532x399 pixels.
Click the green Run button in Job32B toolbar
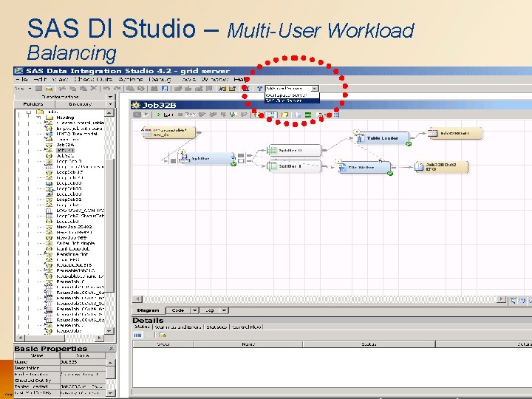163,115
